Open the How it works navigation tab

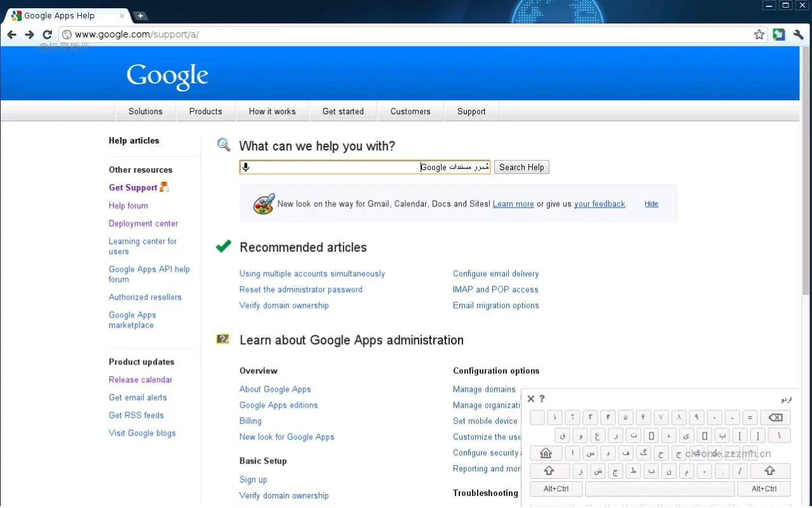(x=272, y=111)
